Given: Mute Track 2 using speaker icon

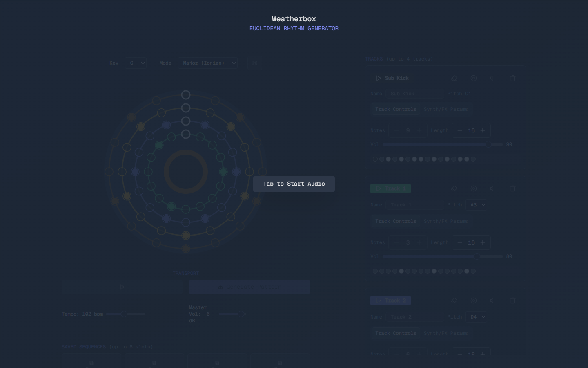Looking at the screenshot, I should click(492, 301).
